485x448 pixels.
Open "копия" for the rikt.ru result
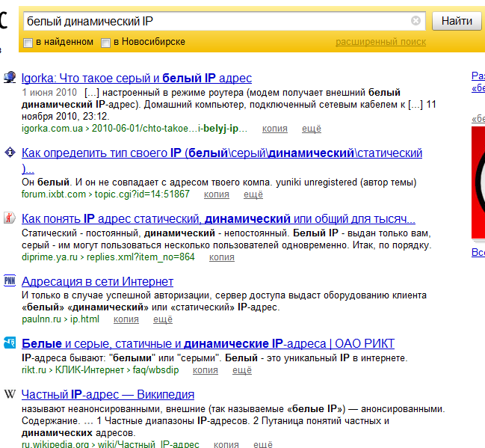click(206, 370)
